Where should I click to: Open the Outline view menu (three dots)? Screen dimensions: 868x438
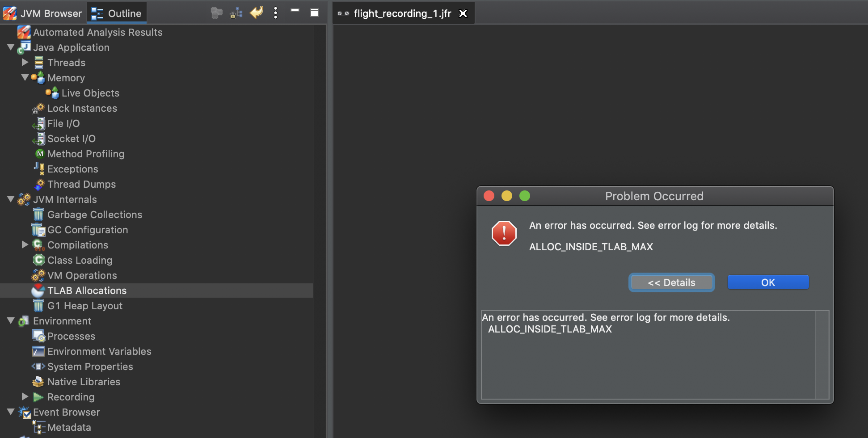click(275, 13)
